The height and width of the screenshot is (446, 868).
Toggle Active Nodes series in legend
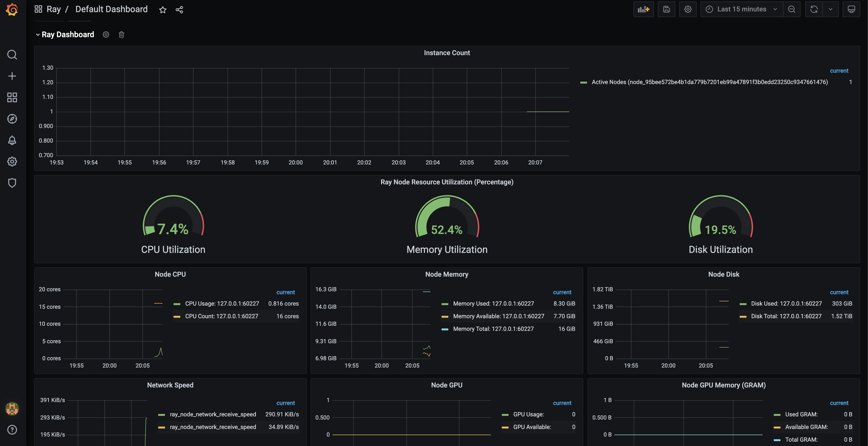tap(709, 82)
